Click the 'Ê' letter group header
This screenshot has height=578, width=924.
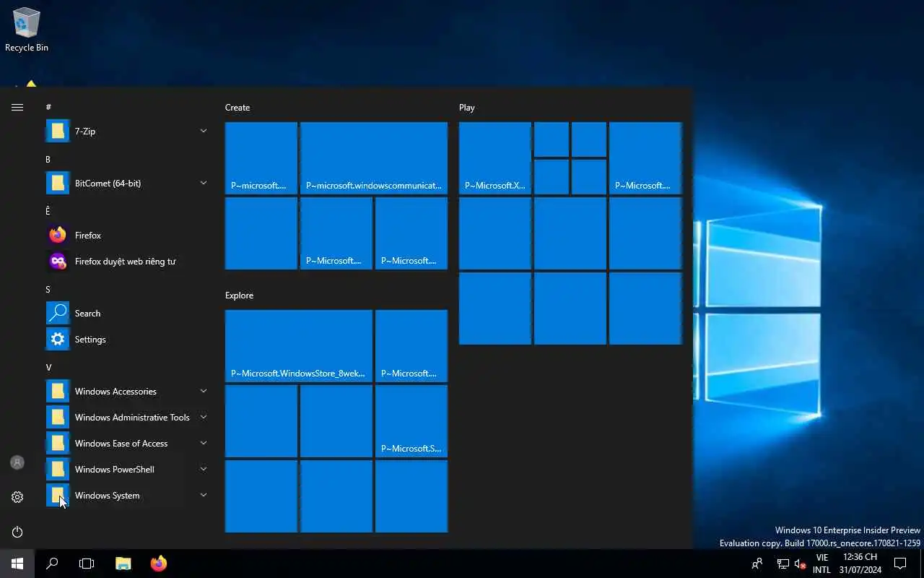click(x=48, y=210)
